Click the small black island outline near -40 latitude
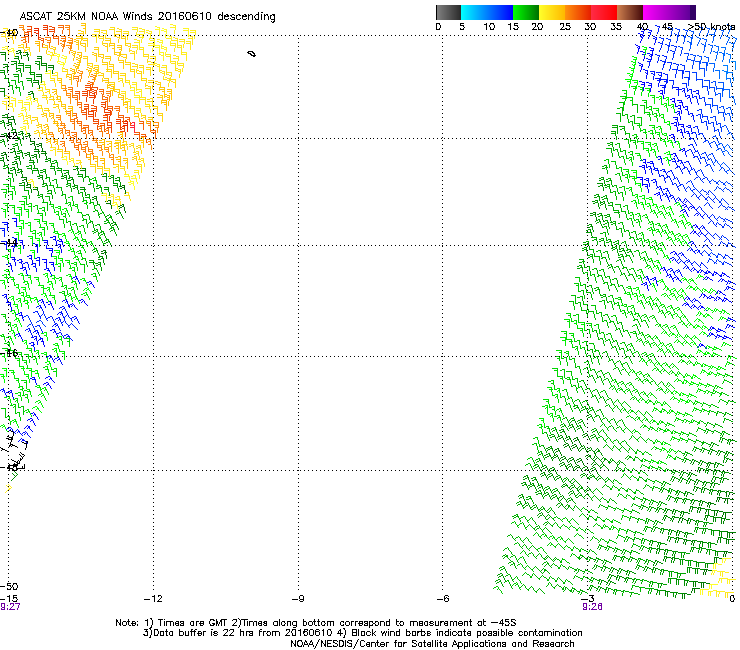The image size is (740, 650). pyautogui.click(x=252, y=54)
